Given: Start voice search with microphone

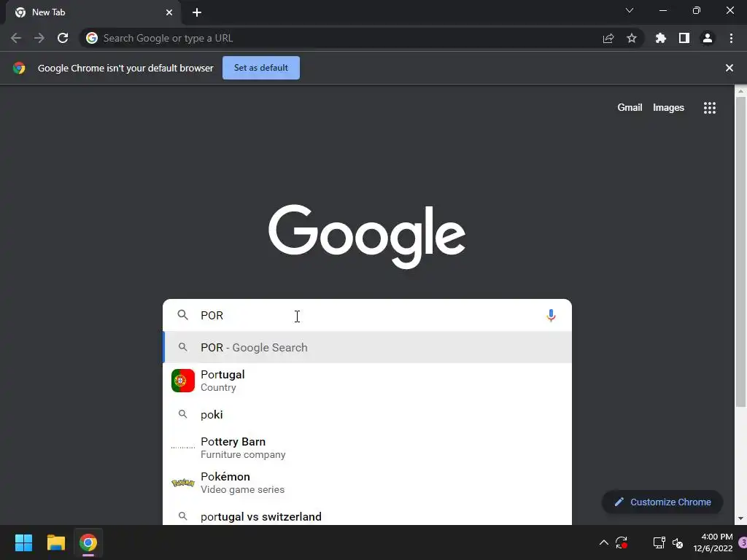Looking at the screenshot, I should pyautogui.click(x=551, y=315).
